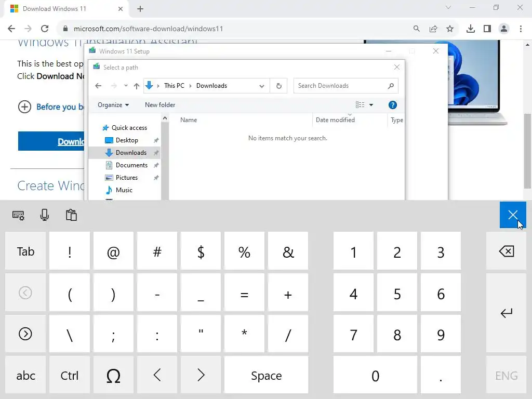Image resolution: width=532 pixels, height=399 pixels.
Task: Toggle the Ctrl key on keyboard
Action: click(70, 375)
